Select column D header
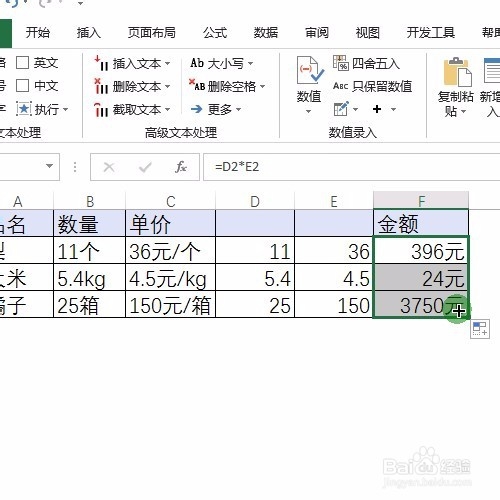Image resolution: width=500 pixels, height=500 pixels. tap(255, 201)
